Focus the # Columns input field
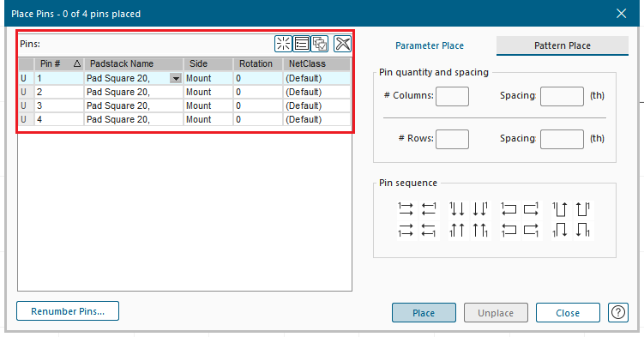The height and width of the screenshot is (337, 644). tap(452, 96)
